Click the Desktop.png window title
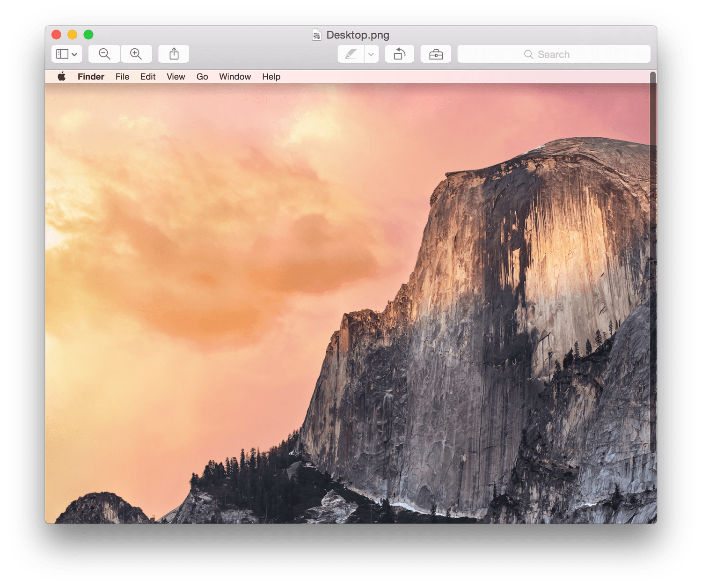The image size is (702, 588). click(358, 35)
